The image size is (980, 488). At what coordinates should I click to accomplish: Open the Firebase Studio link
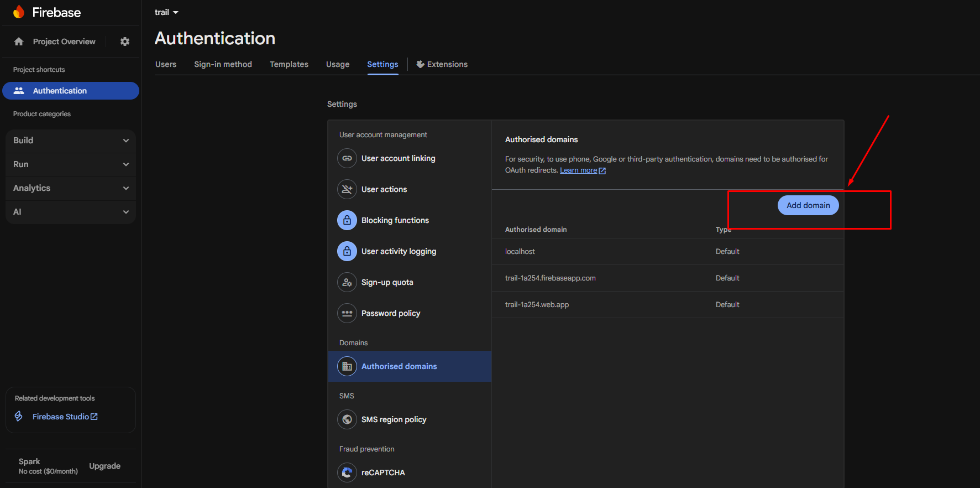pos(65,417)
